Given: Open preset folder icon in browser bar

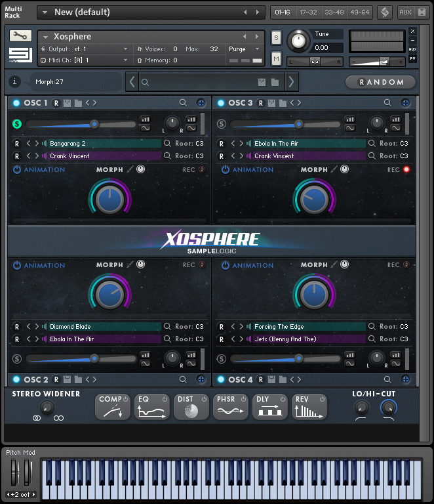Looking at the screenshot, I should coord(275,82).
